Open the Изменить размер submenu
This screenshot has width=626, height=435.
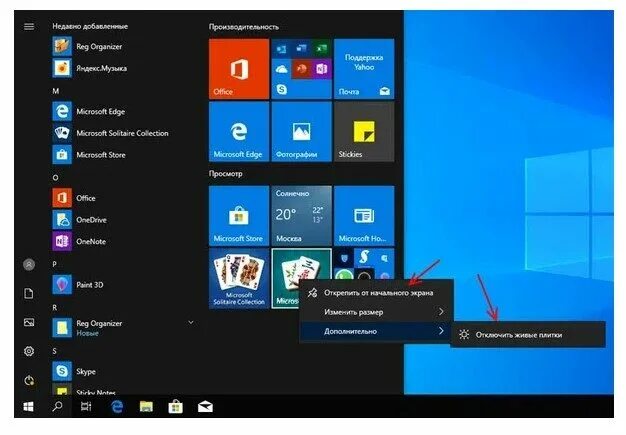(376, 312)
